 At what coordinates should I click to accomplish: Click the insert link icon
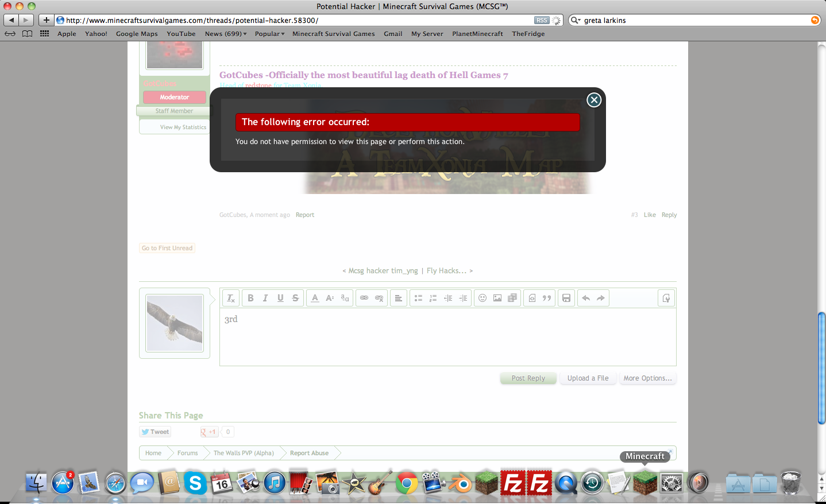click(364, 298)
